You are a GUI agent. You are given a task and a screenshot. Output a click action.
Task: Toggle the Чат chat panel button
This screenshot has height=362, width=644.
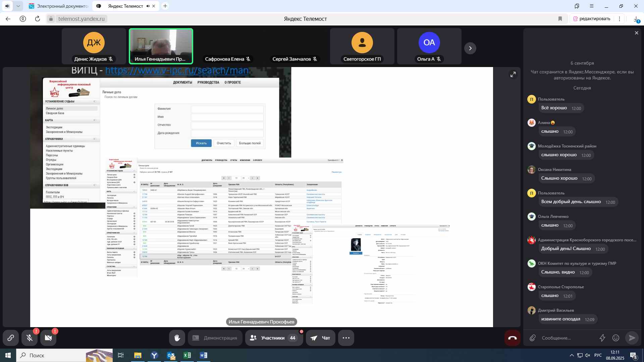click(x=320, y=338)
